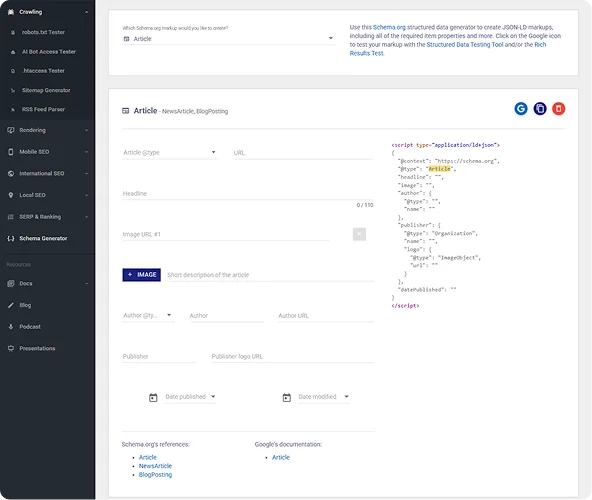Click the Local SEO pin icon
The height and width of the screenshot is (500, 592).
click(x=11, y=195)
